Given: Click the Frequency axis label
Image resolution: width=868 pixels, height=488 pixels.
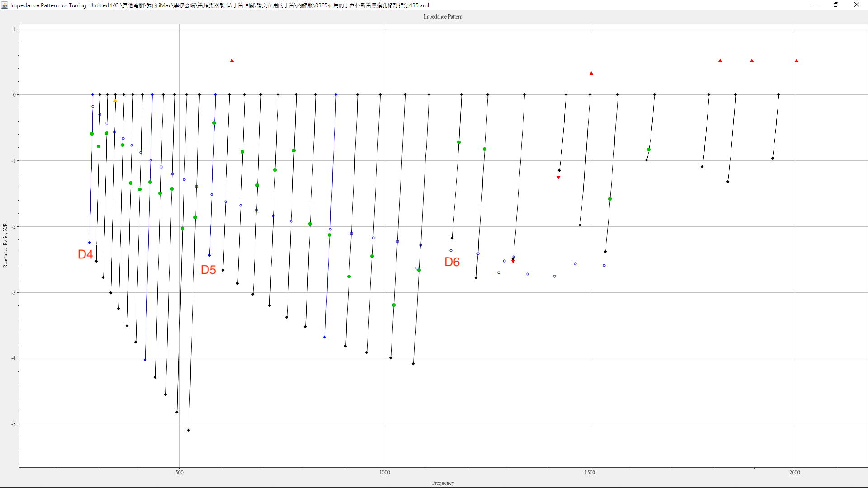Looking at the screenshot, I should point(443,483).
